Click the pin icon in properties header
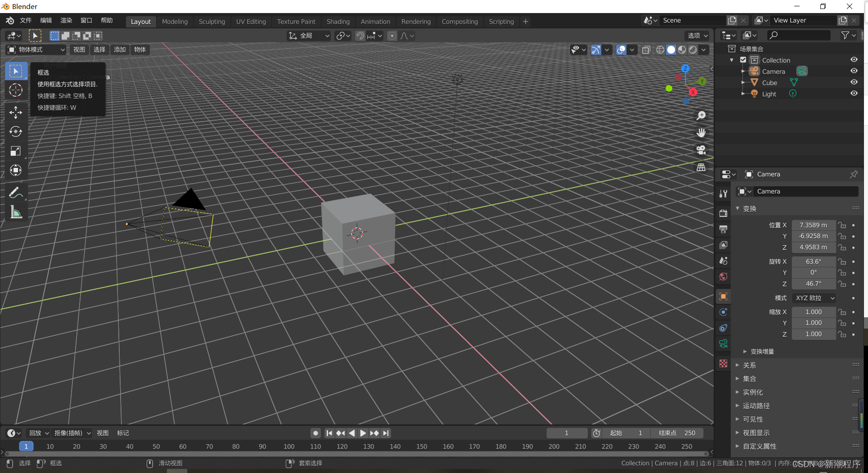The image size is (868, 473). click(x=854, y=174)
